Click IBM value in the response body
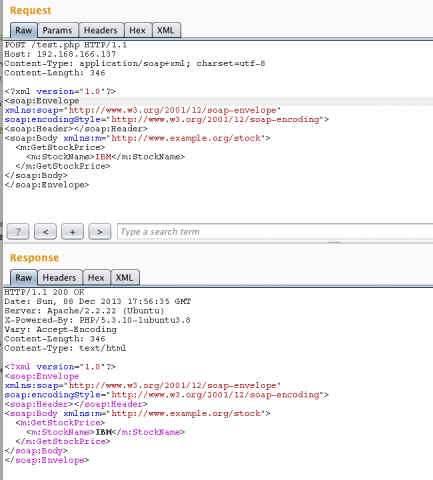This screenshot has height=480, width=433. tap(103, 432)
